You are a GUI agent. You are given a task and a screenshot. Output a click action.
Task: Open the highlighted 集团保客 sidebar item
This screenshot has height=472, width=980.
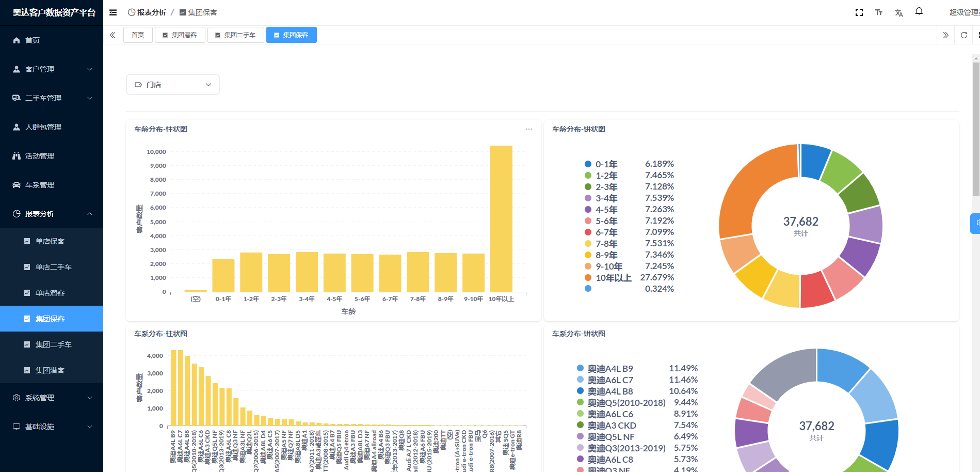[x=52, y=319]
